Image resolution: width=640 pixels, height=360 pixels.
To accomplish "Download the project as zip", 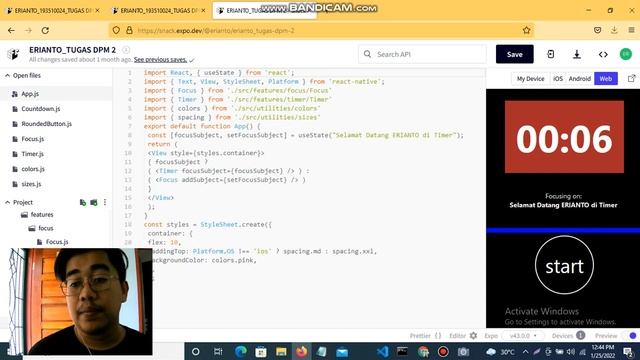I will coord(577,54).
